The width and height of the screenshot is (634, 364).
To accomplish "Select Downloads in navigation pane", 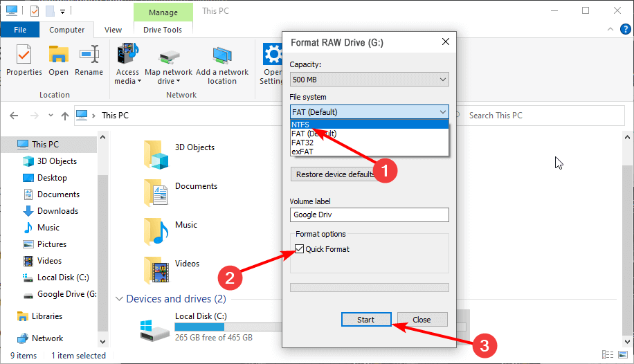I will pyautogui.click(x=57, y=210).
